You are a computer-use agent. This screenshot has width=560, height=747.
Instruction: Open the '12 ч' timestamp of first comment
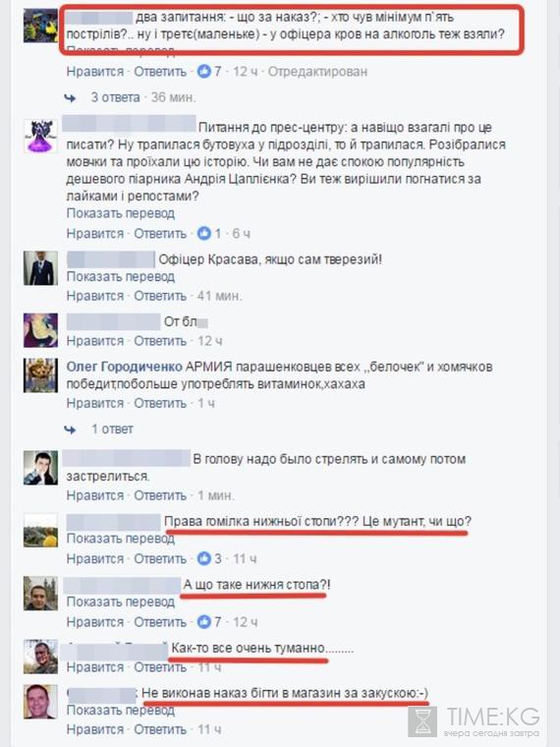246,72
